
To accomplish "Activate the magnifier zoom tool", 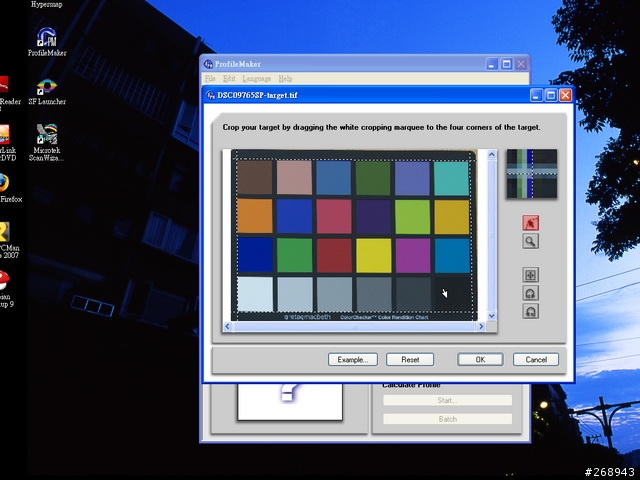I will [530, 241].
